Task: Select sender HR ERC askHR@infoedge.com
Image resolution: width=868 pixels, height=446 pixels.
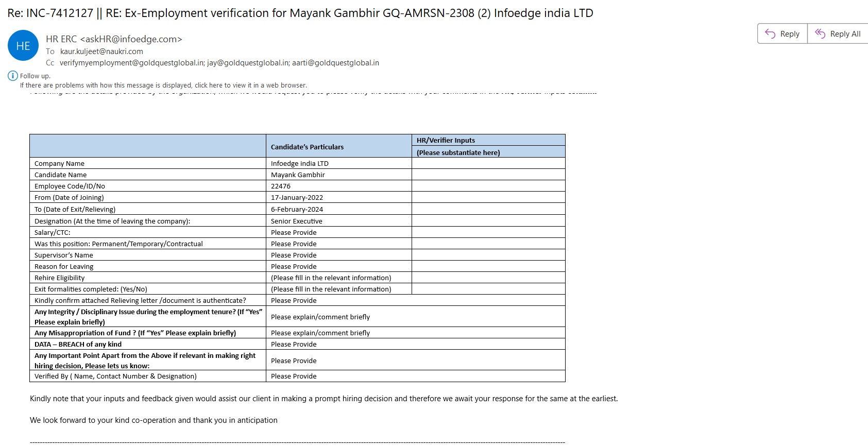Action: [x=114, y=39]
